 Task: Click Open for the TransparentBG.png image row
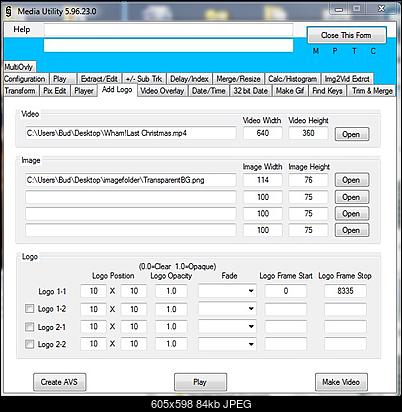pyautogui.click(x=352, y=180)
